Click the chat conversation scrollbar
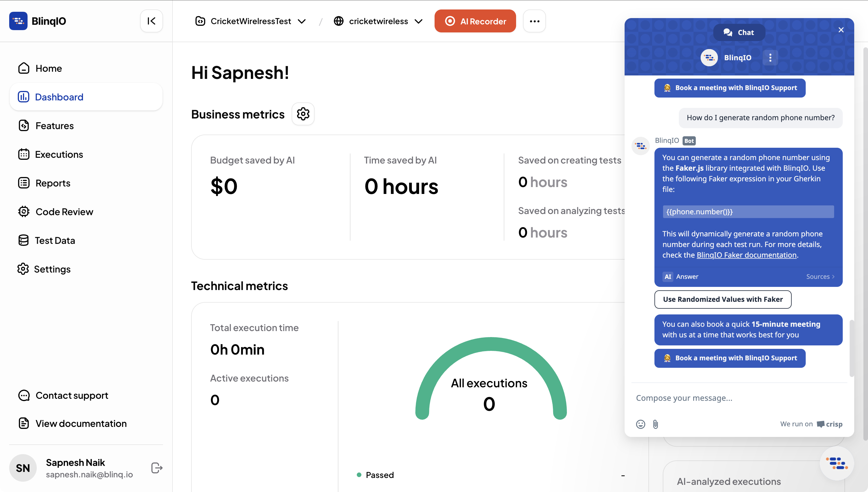The image size is (868, 492). tap(851, 348)
